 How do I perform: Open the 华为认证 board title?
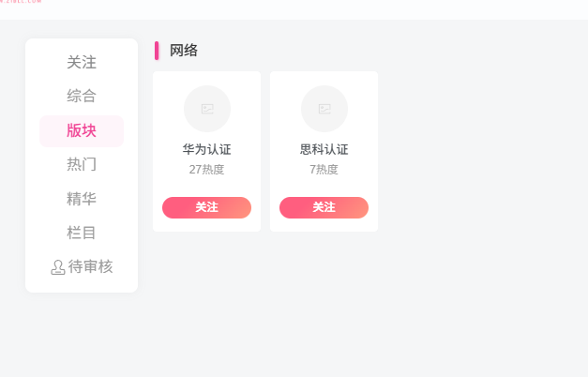[206, 149]
